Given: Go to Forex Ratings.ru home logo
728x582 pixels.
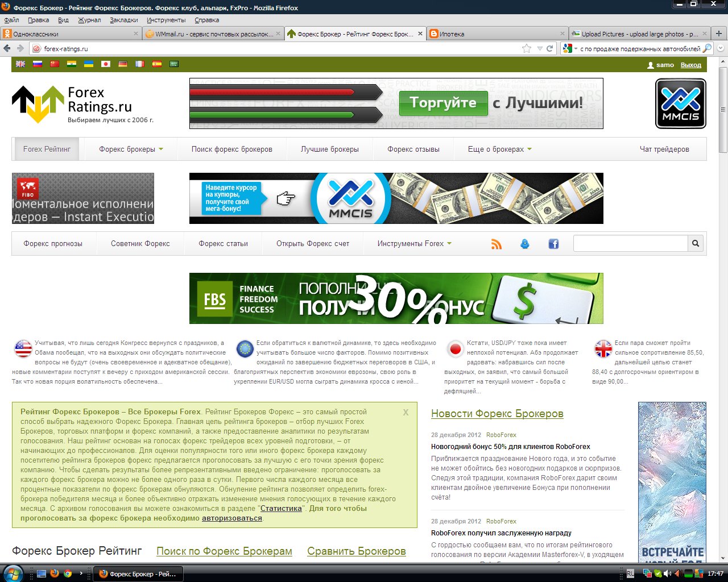Looking at the screenshot, I should pyautogui.click(x=83, y=104).
